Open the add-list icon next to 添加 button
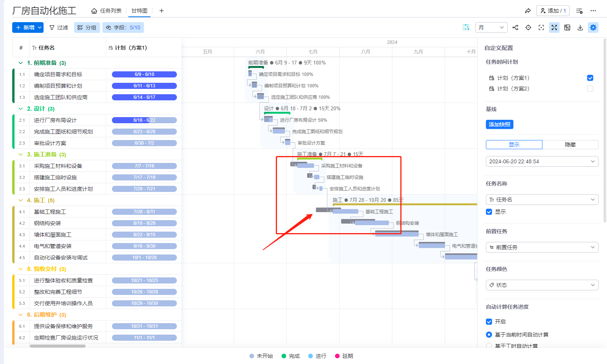 pyautogui.click(x=579, y=11)
